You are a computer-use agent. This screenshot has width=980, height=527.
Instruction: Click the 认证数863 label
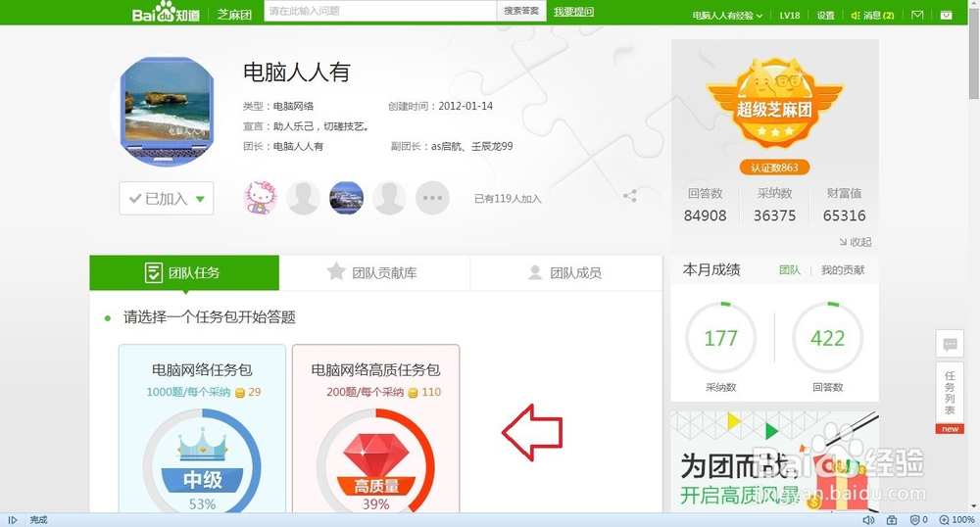(774, 168)
